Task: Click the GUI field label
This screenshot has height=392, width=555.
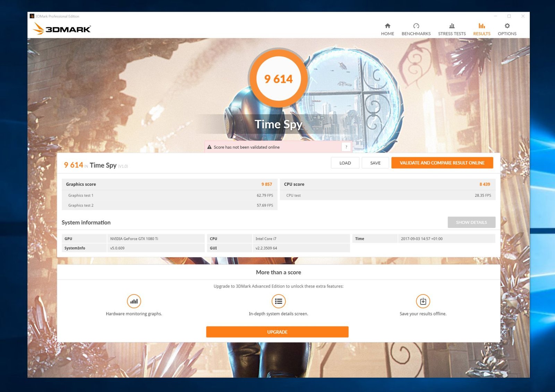Action: [x=213, y=248]
